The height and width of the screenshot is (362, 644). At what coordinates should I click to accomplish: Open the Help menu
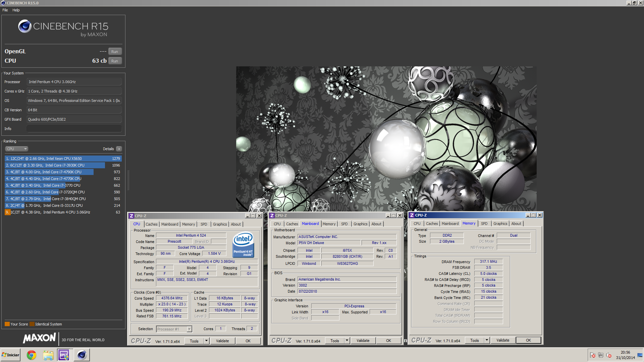point(16,10)
